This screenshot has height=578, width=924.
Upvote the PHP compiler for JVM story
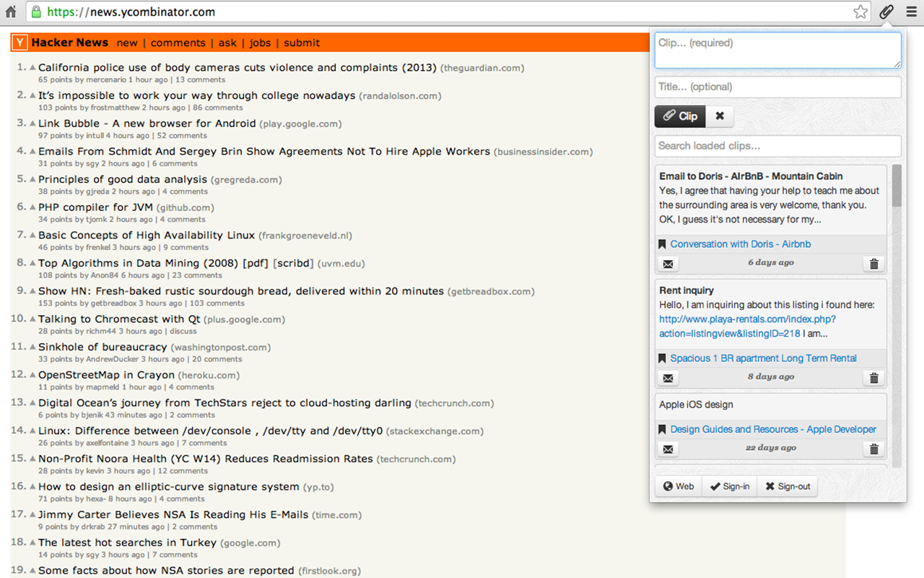32,207
